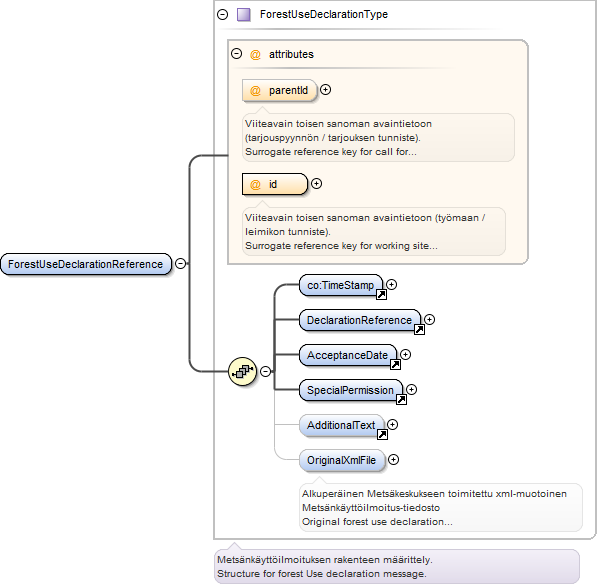Collapse the ForestUseDeclarationType box
This screenshot has width=598, height=587.
222,14
